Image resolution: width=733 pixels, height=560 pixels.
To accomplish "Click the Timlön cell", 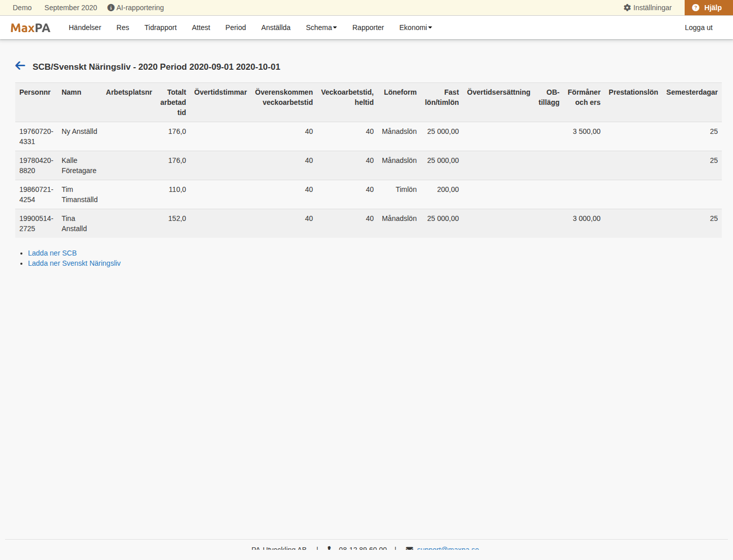I will click(406, 189).
